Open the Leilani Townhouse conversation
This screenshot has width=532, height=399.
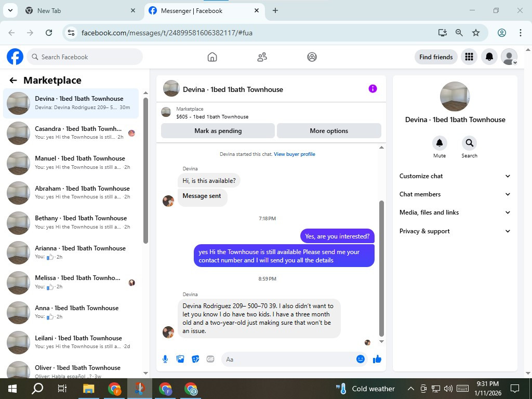[x=71, y=342]
